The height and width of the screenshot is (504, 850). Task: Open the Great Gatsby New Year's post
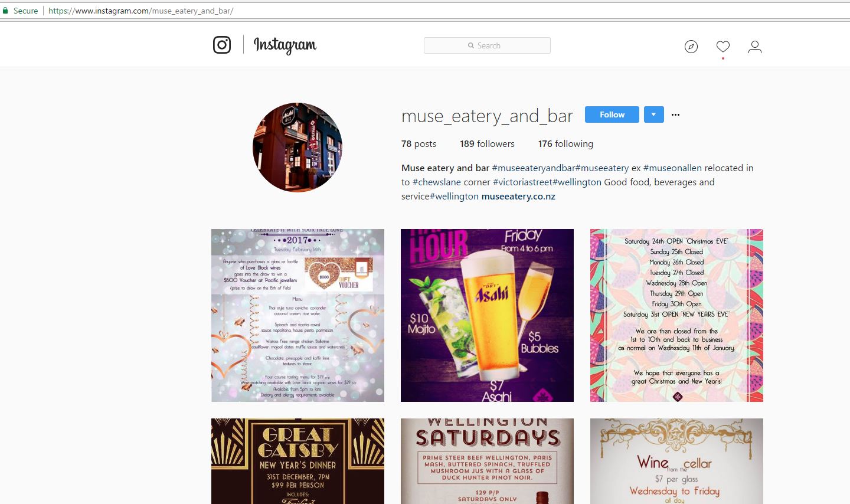tap(297, 461)
